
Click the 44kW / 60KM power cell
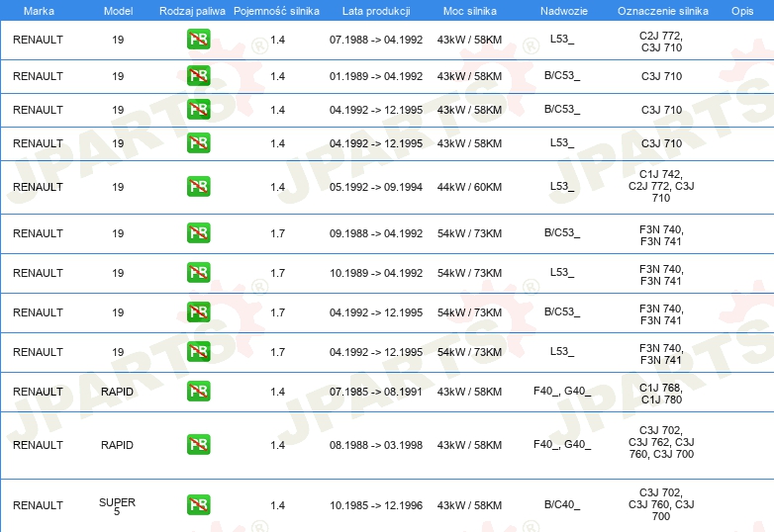pos(469,187)
